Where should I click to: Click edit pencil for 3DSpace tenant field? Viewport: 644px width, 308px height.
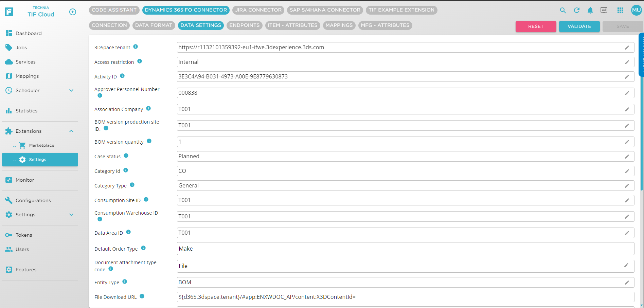(x=627, y=48)
